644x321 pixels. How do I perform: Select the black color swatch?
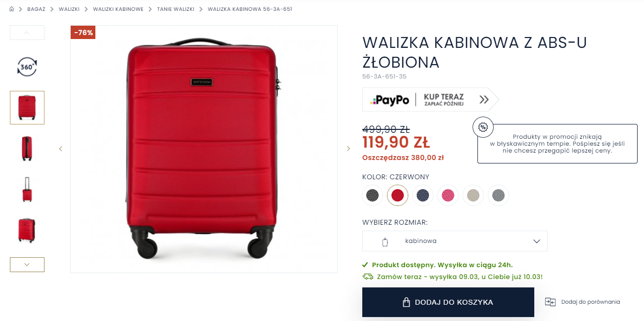pyautogui.click(x=372, y=196)
